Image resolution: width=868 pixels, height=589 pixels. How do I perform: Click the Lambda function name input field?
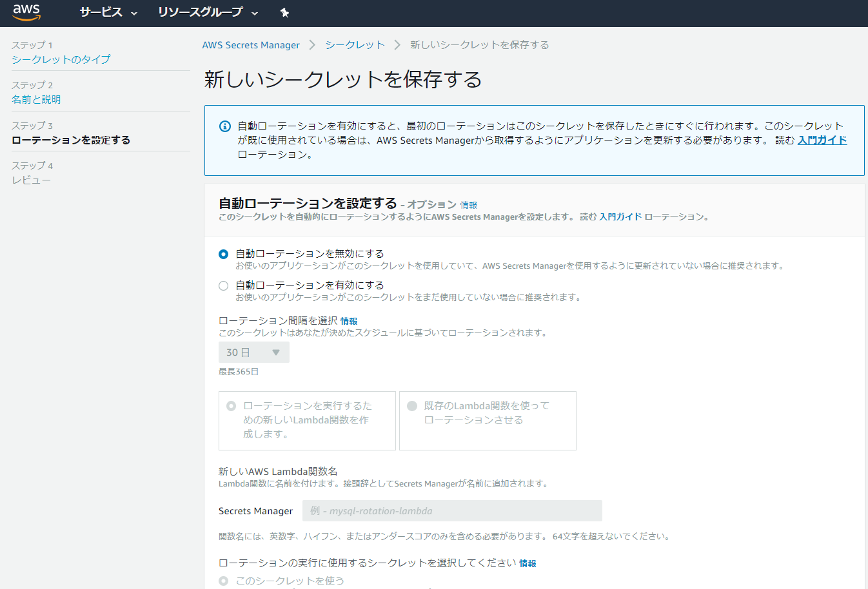click(x=451, y=510)
